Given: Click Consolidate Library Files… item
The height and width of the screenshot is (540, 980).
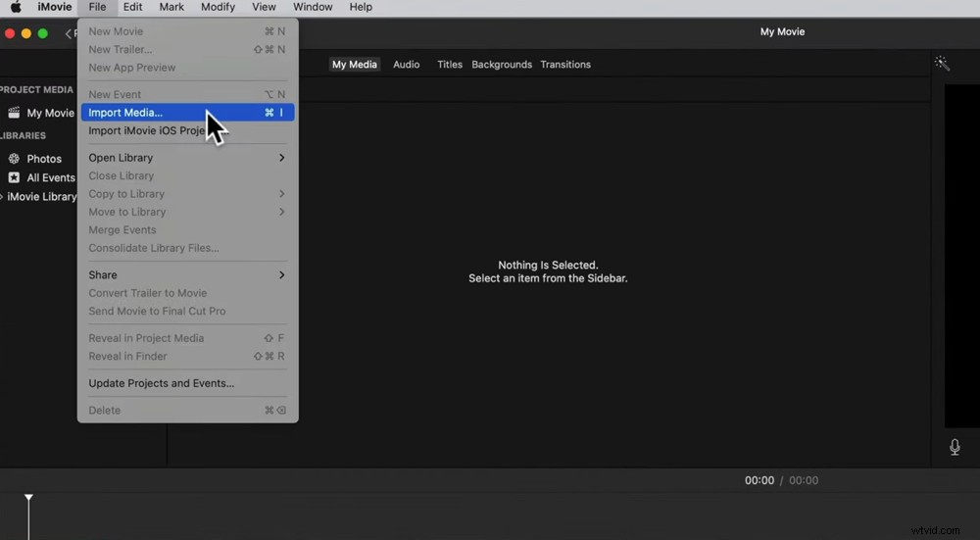Looking at the screenshot, I should coord(187,248).
